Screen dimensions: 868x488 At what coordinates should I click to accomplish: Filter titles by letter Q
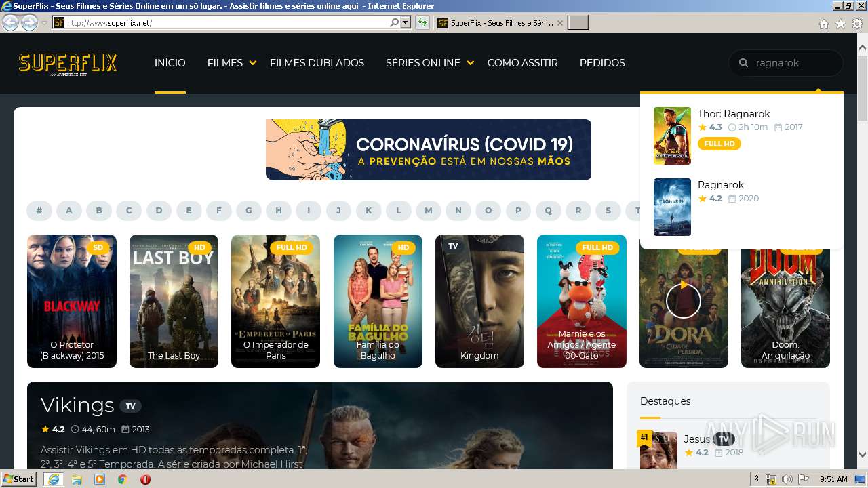tap(549, 211)
